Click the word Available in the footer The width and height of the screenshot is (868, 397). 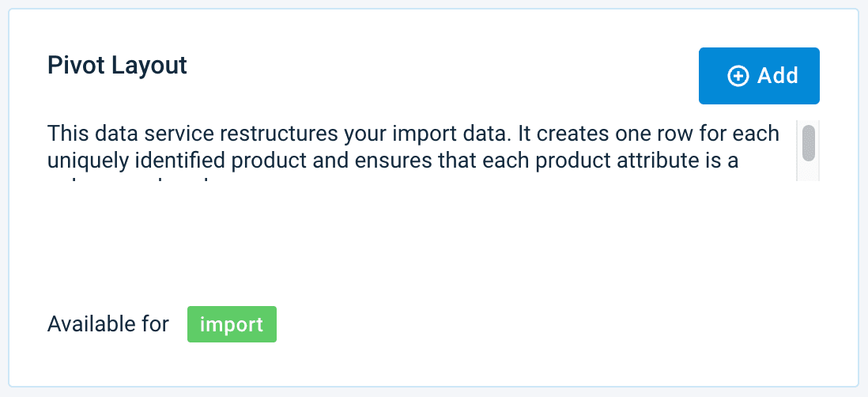[x=84, y=324]
